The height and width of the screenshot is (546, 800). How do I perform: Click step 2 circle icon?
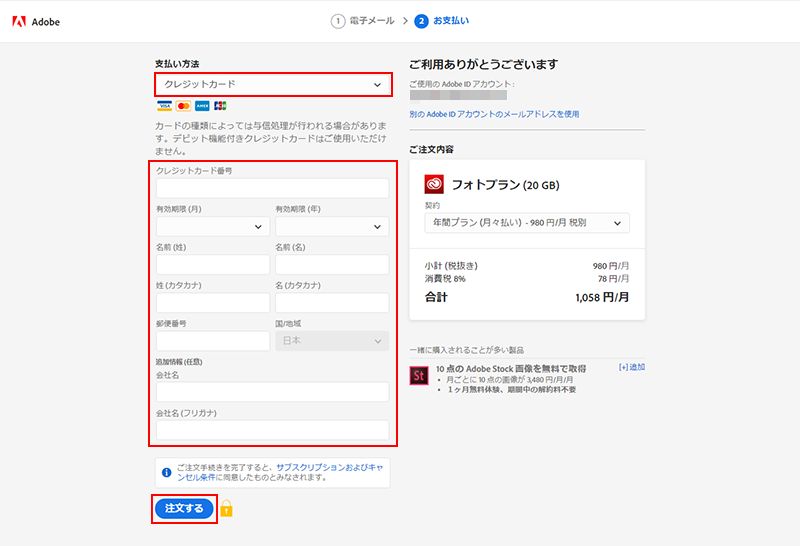click(x=421, y=21)
